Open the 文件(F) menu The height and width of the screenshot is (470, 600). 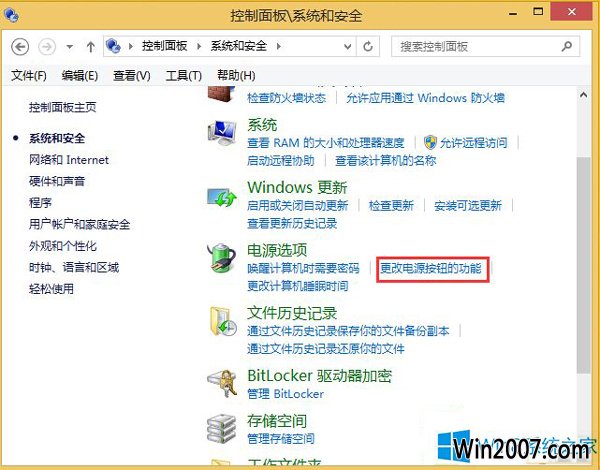coord(29,75)
